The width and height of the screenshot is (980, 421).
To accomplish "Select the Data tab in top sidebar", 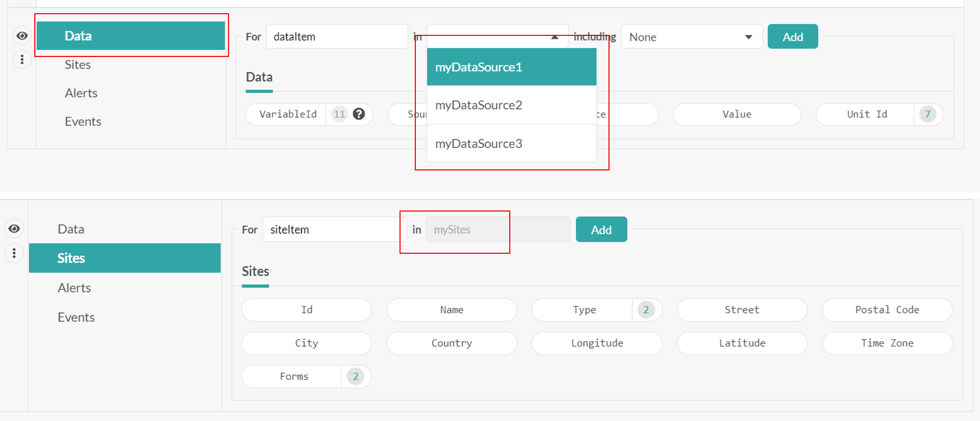I will click(130, 36).
